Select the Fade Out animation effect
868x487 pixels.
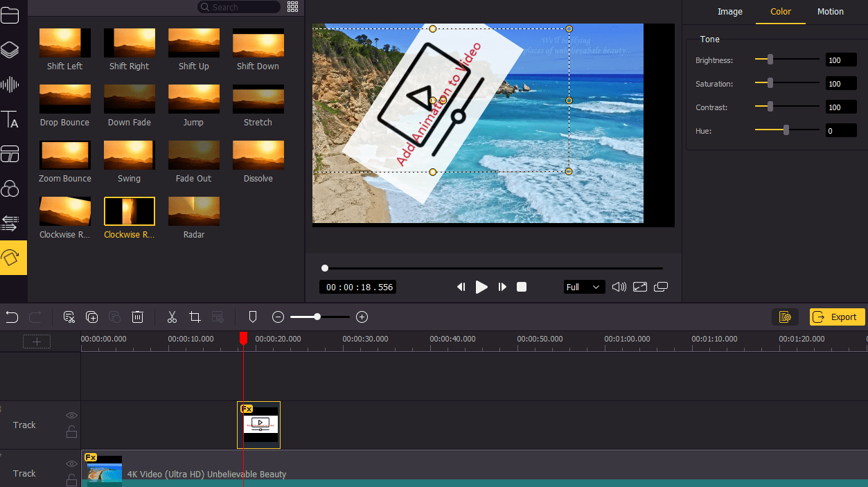coord(193,155)
